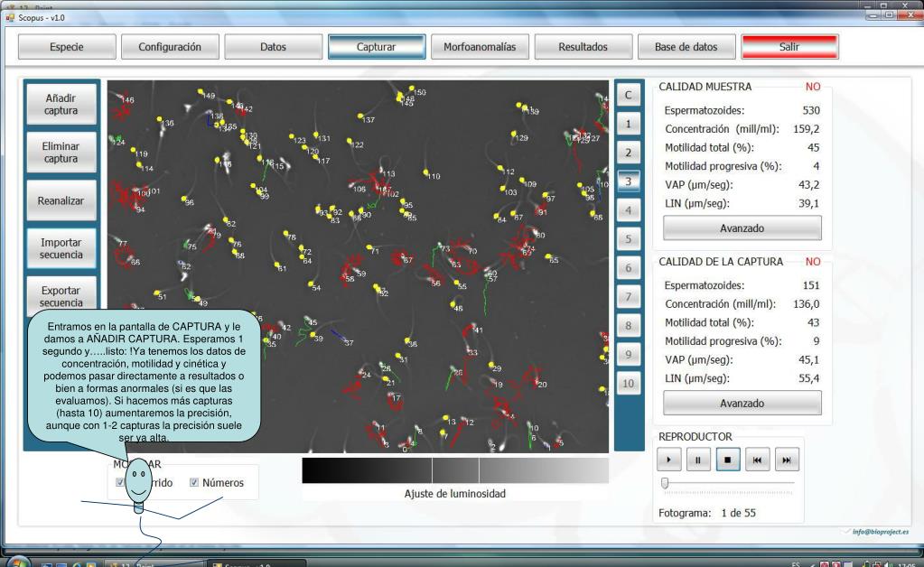Open the Morfoanomalías tab
924x567 pixels.
coord(480,47)
